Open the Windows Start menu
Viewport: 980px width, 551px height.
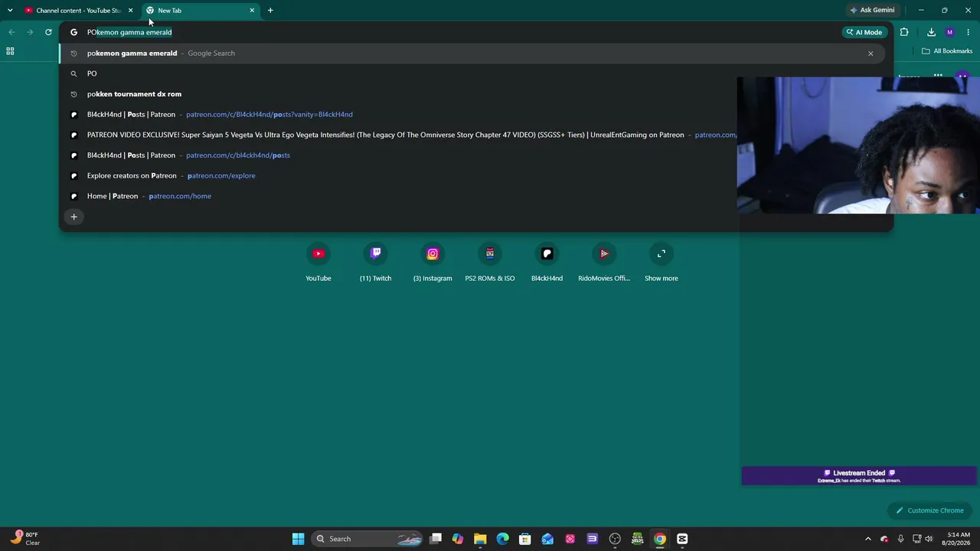298,539
